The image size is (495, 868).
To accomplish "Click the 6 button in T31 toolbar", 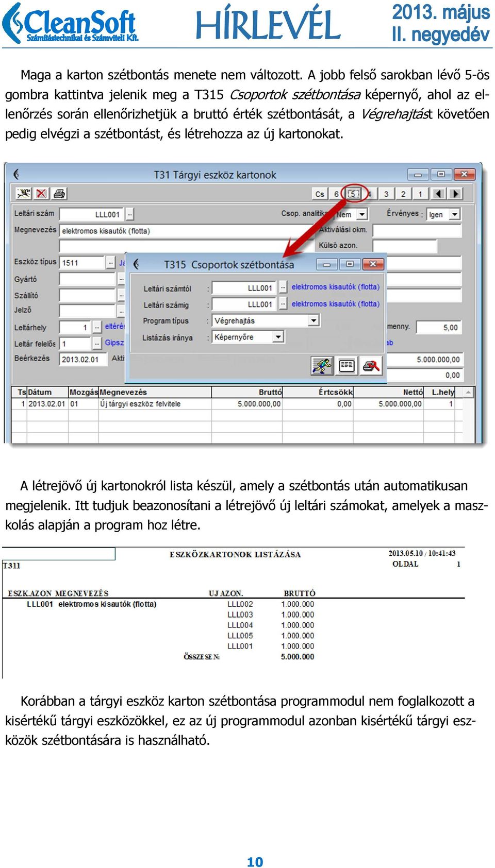I will (336, 194).
